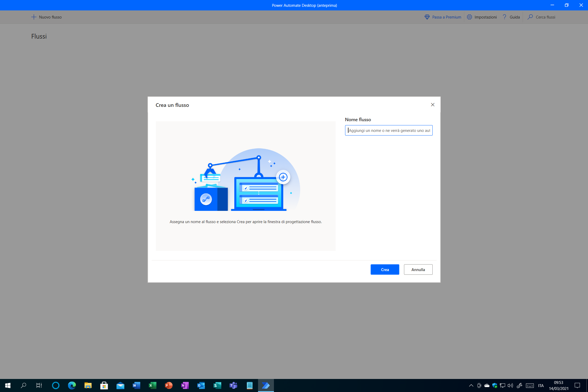Open the Guida help menu

pos(511,17)
